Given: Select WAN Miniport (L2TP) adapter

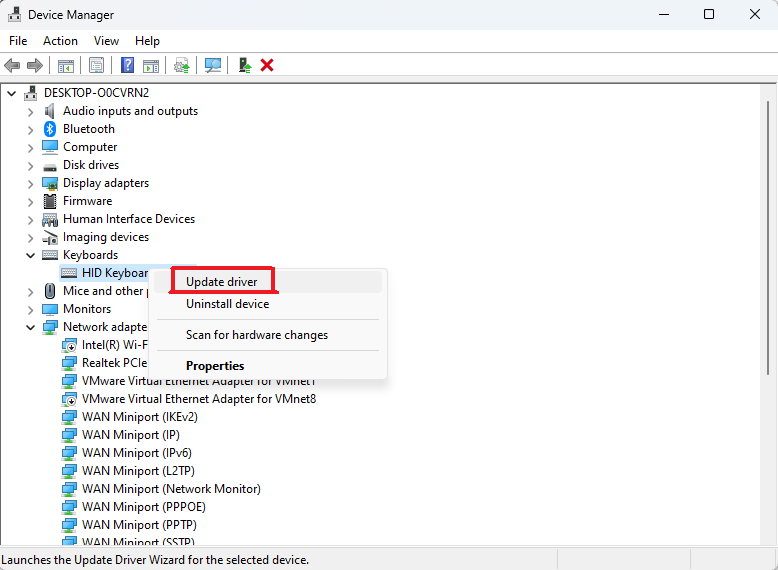Looking at the screenshot, I should click(138, 471).
